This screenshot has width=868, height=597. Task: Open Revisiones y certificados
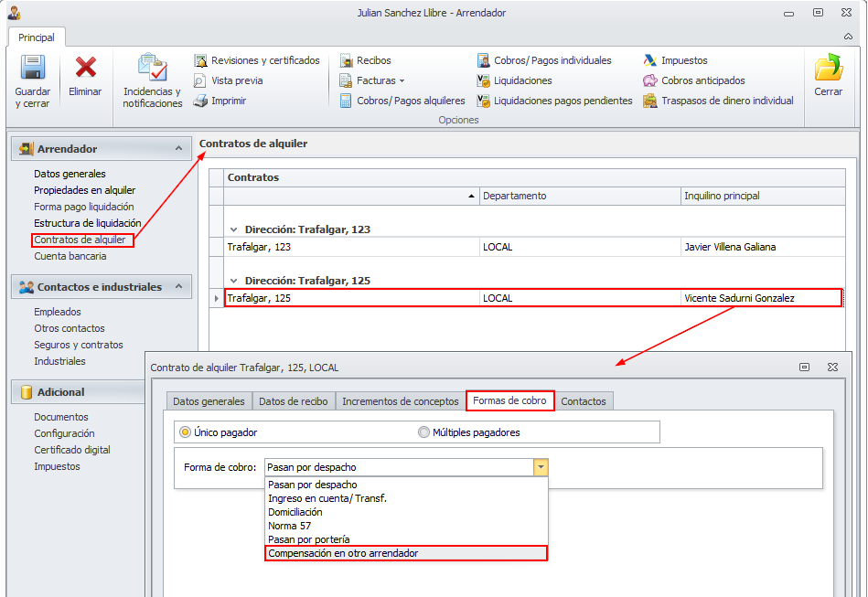click(x=257, y=60)
